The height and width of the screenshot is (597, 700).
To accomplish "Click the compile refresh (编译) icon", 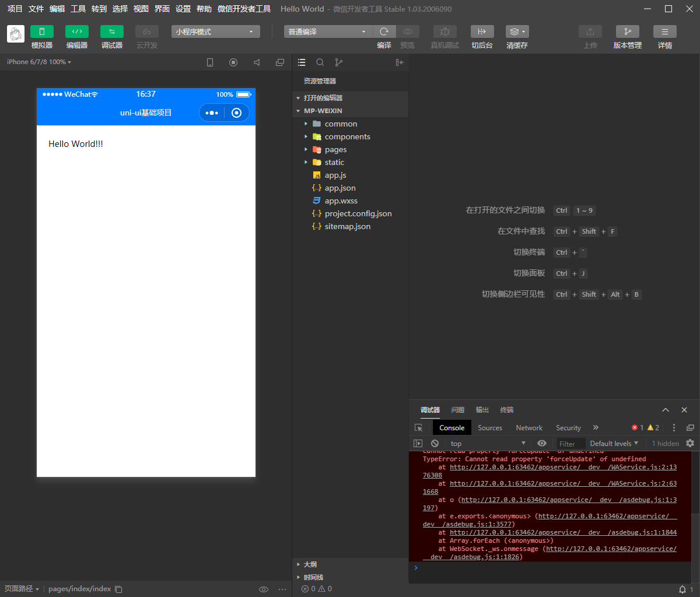I will [384, 31].
